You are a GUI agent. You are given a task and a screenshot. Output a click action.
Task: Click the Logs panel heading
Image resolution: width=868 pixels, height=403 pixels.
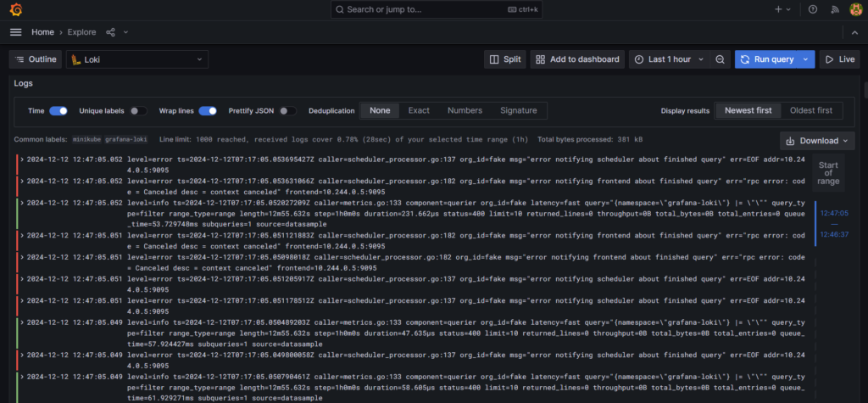click(23, 84)
